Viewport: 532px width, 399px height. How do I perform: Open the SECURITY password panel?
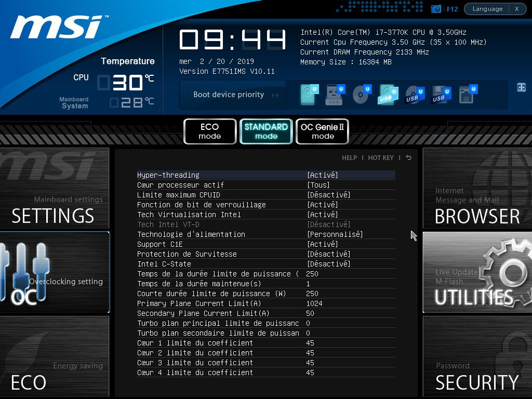(x=477, y=356)
